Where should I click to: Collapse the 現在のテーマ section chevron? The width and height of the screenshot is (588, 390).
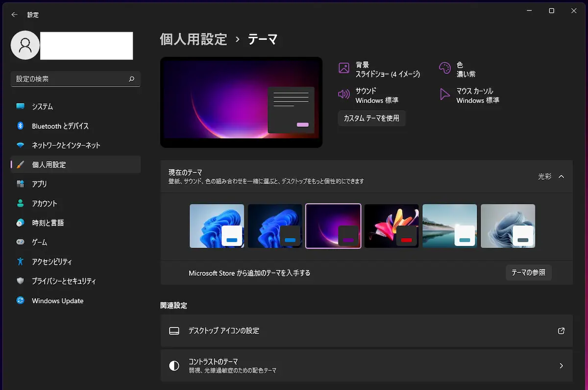click(x=562, y=176)
